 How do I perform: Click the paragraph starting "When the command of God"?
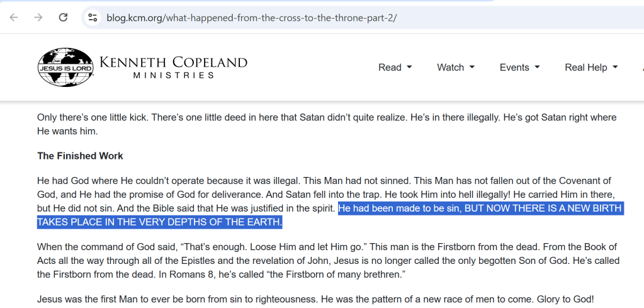point(327,260)
